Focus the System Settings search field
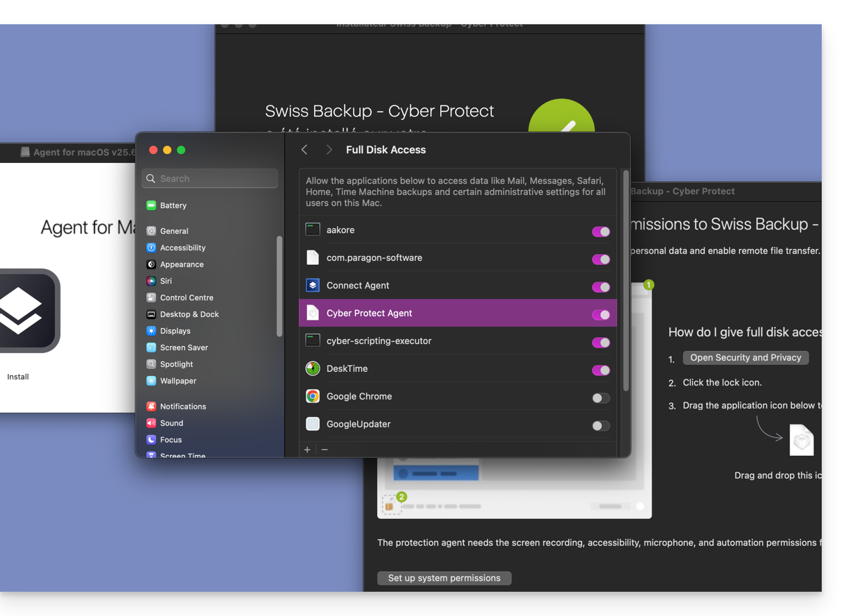 pyautogui.click(x=210, y=178)
